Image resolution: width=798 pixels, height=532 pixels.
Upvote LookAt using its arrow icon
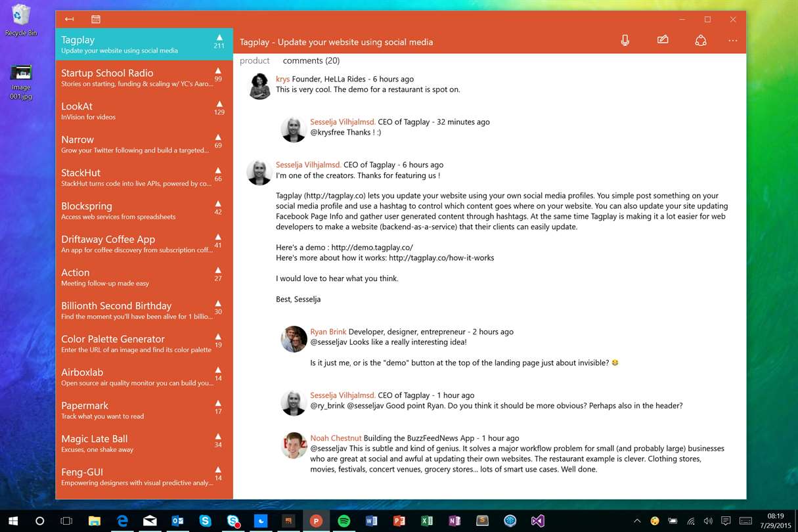pos(219,104)
